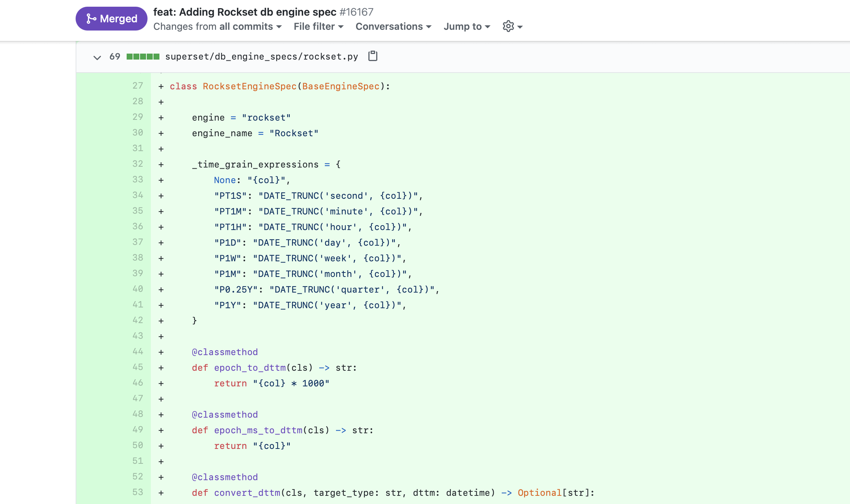Click the Merged status badge
Screen dimensions: 850x504
click(111, 18)
